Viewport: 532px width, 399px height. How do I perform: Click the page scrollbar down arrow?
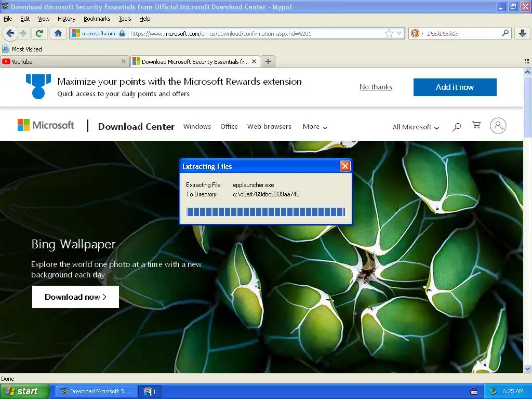click(527, 368)
